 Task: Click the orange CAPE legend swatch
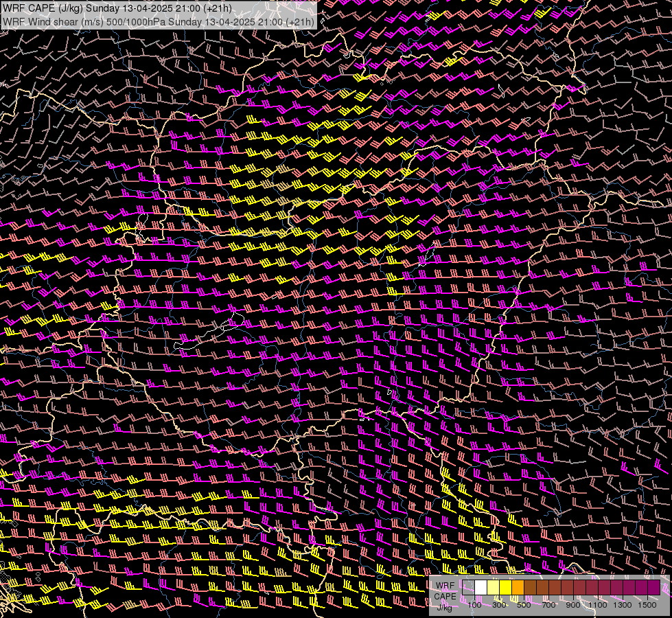click(x=518, y=587)
